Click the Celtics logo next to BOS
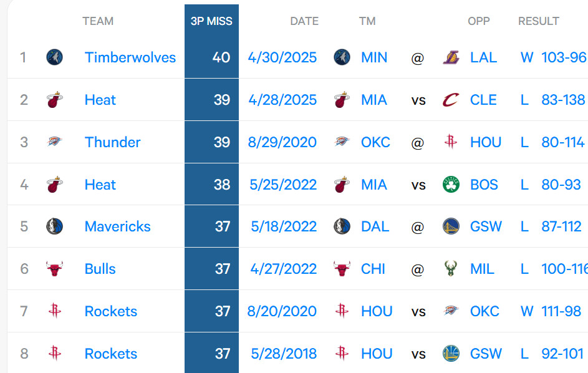The height and width of the screenshot is (373, 588). pyautogui.click(x=451, y=185)
